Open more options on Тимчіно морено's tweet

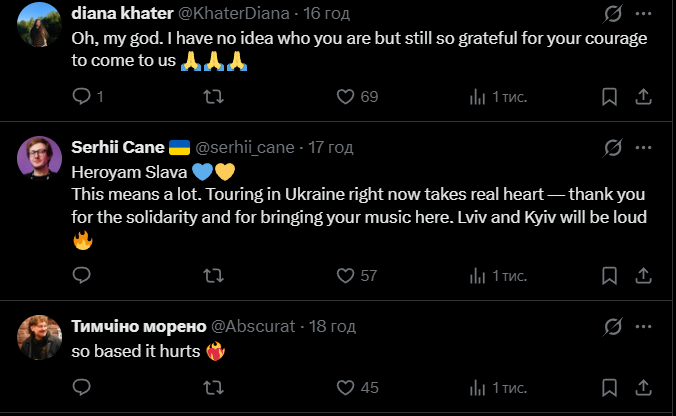click(645, 327)
